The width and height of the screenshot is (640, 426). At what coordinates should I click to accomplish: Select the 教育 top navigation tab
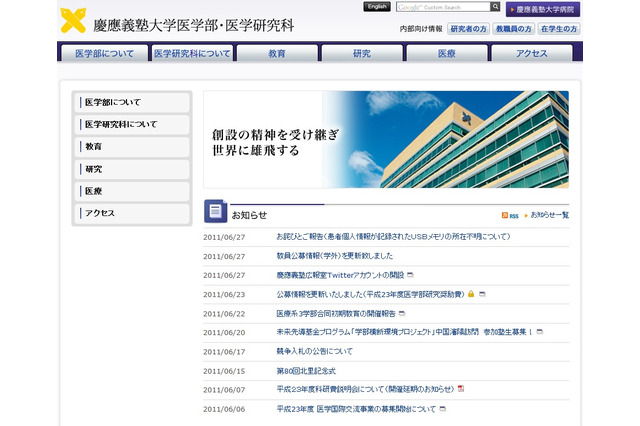click(277, 53)
